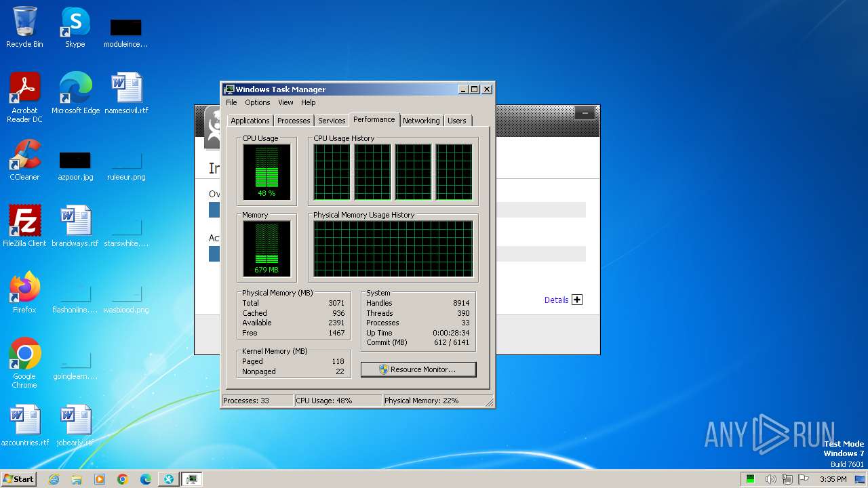Click Commit value 612 / 6141
868x488 pixels.
tap(452, 342)
